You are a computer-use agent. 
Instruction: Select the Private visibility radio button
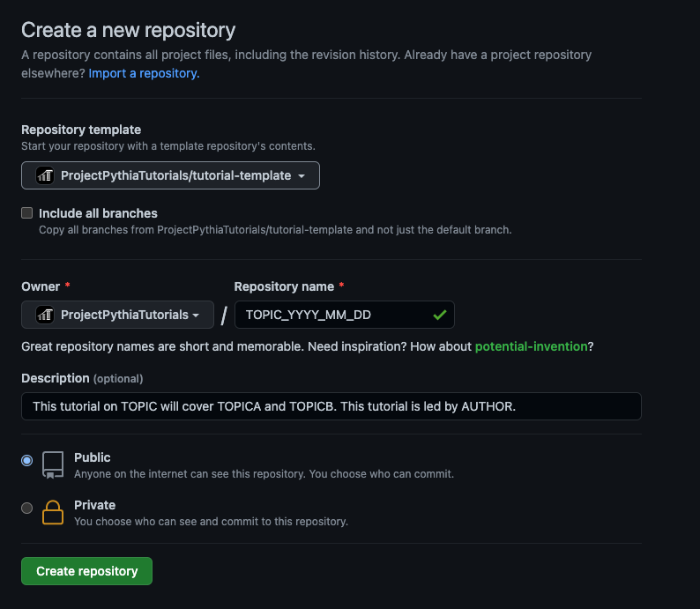pos(27,508)
